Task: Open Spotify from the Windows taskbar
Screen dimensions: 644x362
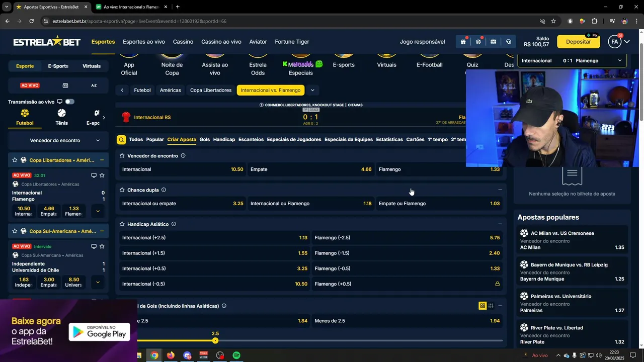Action: pyautogui.click(x=236, y=355)
